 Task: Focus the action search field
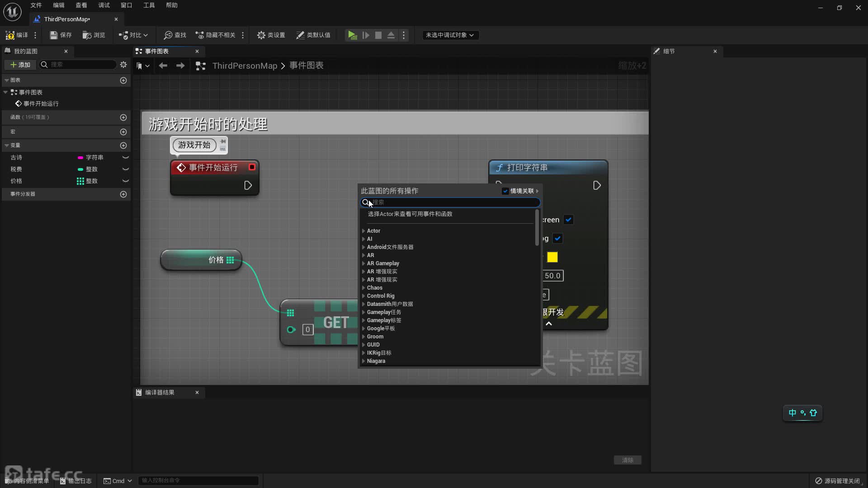[x=450, y=202]
